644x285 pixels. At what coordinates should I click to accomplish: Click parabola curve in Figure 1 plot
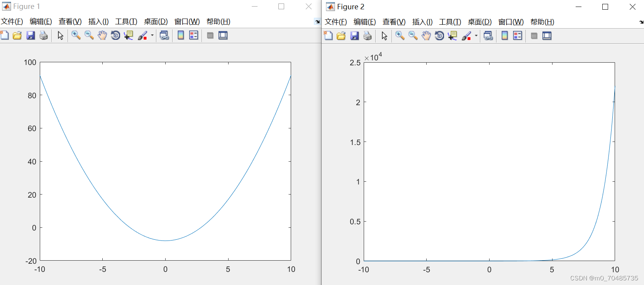[x=165, y=241]
